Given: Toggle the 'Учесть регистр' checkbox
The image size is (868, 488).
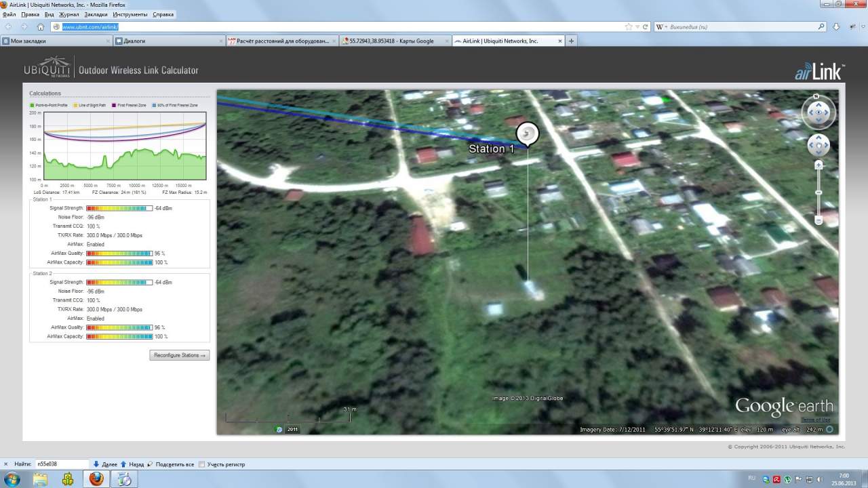Looking at the screenshot, I should pyautogui.click(x=201, y=464).
